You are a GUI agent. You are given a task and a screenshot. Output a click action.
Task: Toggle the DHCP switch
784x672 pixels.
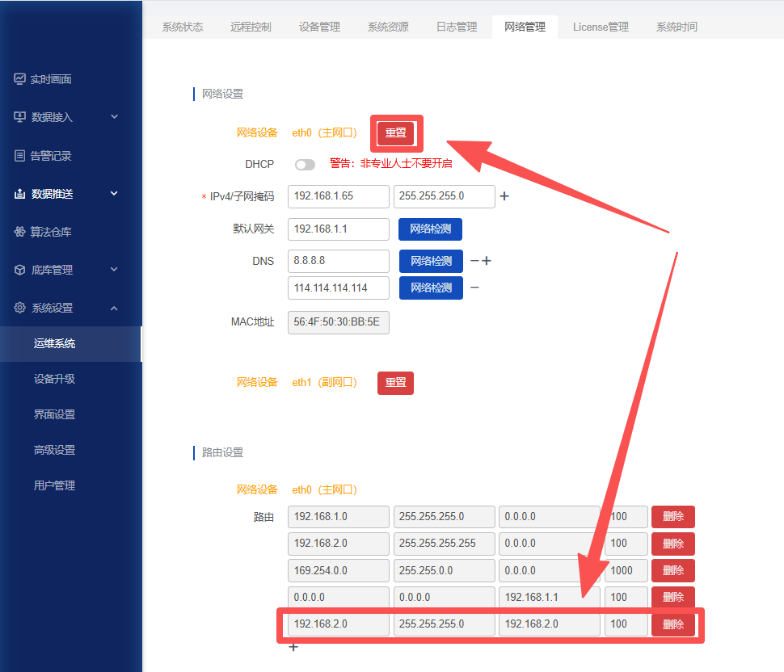pos(305,165)
